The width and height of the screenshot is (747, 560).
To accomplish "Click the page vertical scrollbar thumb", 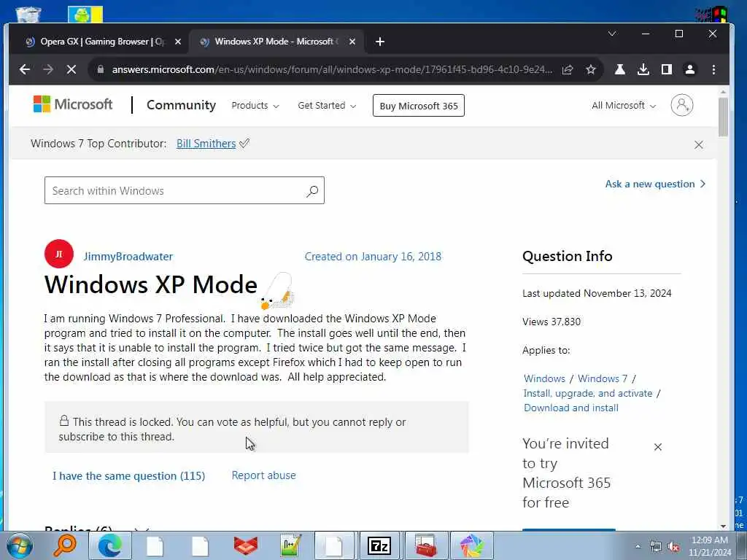I will point(723,117).
